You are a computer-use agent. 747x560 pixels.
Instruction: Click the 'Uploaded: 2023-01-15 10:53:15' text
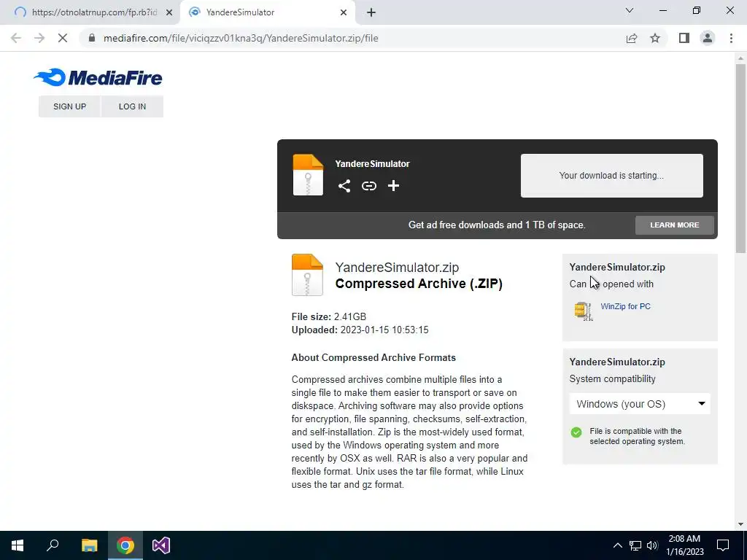[x=360, y=330]
